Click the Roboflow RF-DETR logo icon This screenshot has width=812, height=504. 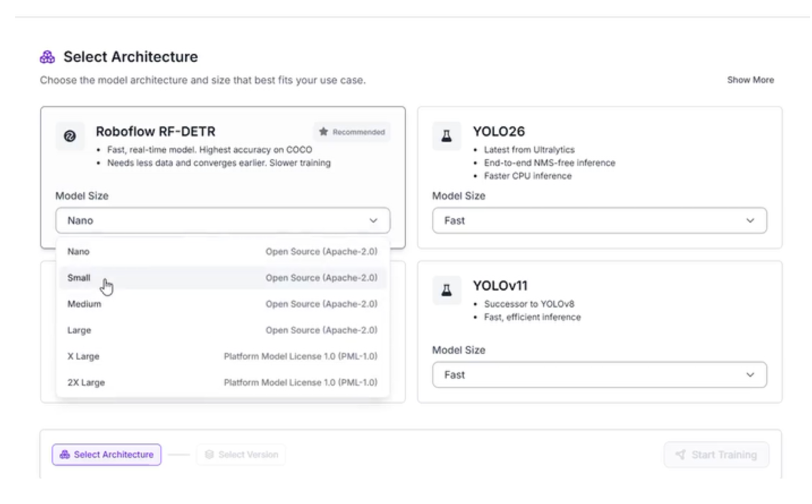coord(70,136)
